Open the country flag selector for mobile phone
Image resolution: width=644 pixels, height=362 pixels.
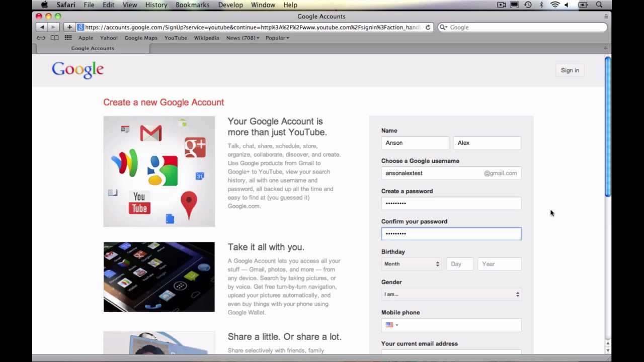click(392, 325)
